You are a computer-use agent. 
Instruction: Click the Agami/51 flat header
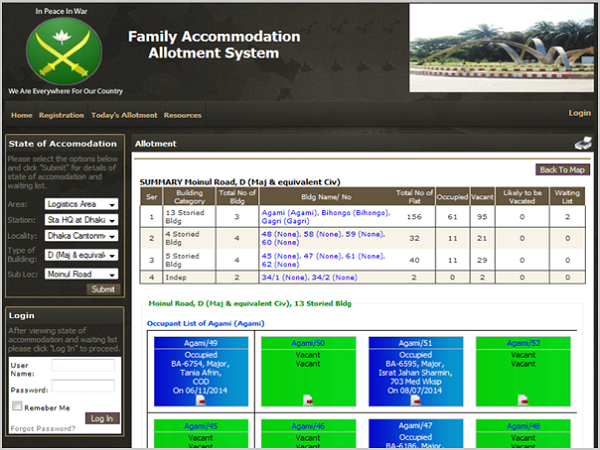point(415,343)
